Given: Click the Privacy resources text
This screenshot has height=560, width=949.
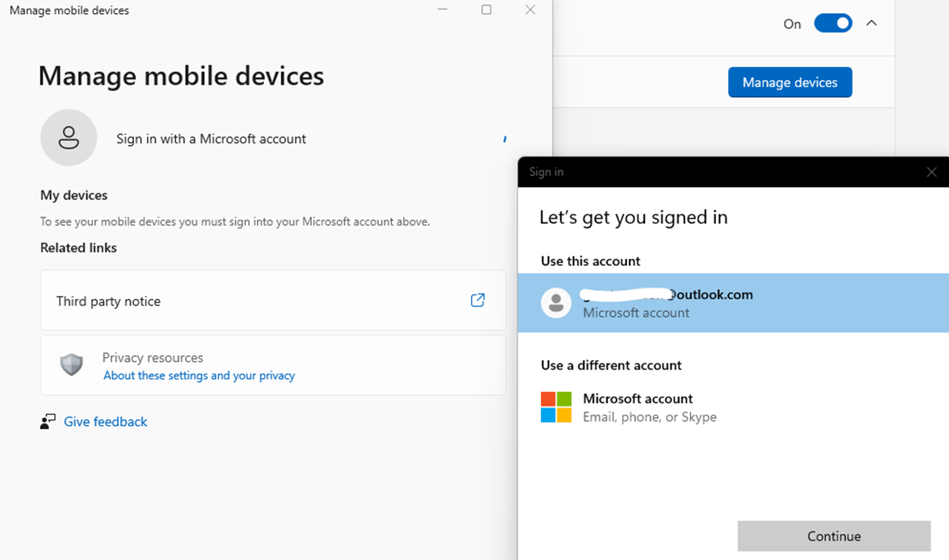Looking at the screenshot, I should point(153,358).
